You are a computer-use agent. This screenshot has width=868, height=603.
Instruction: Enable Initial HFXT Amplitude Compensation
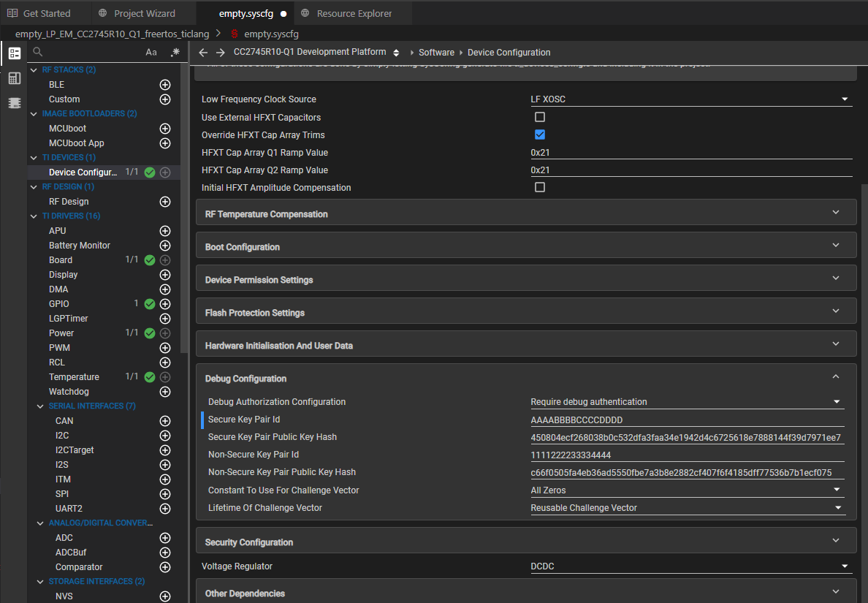pos(540,187)
